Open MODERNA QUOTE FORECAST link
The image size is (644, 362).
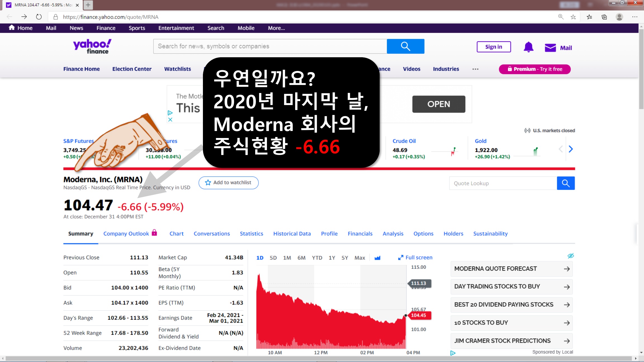pos(512,269)
